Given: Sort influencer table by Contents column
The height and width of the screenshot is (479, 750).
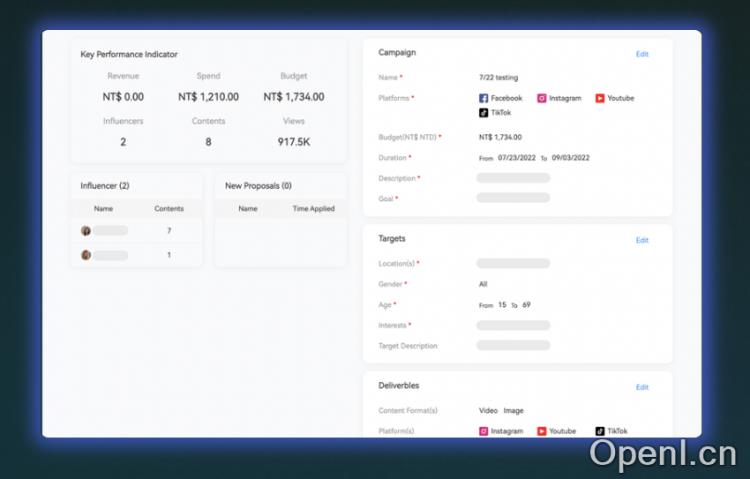Looking at the screenshot, I should [168, 209].
